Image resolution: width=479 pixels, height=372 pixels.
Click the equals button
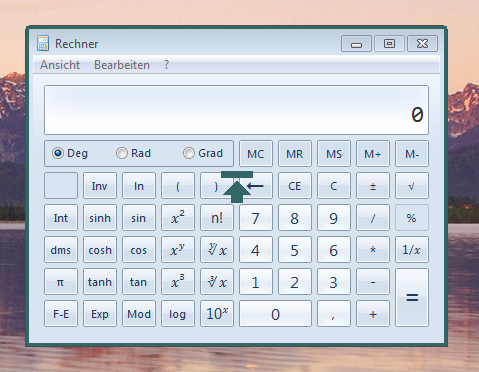[412, 298]
